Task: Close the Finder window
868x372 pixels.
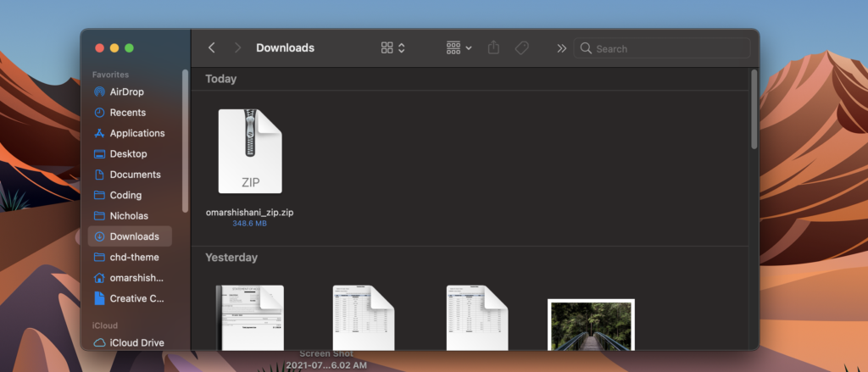Action: [100, 48]
